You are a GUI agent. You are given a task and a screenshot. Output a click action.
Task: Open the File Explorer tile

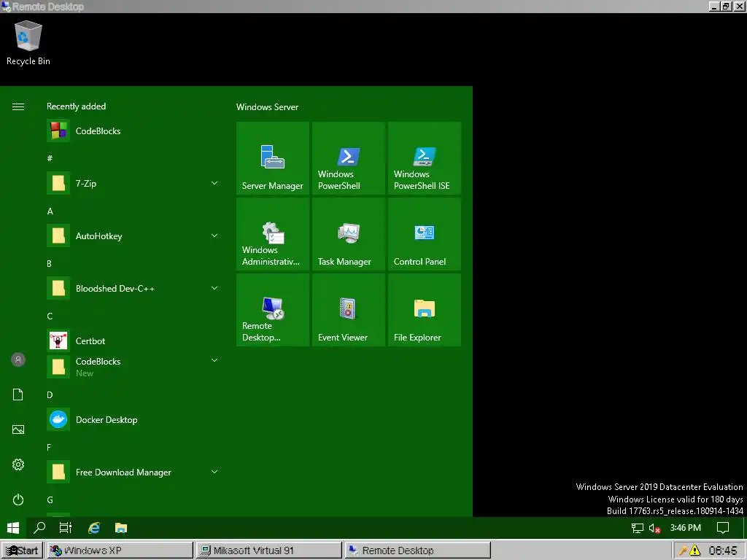tap(425, 310)
